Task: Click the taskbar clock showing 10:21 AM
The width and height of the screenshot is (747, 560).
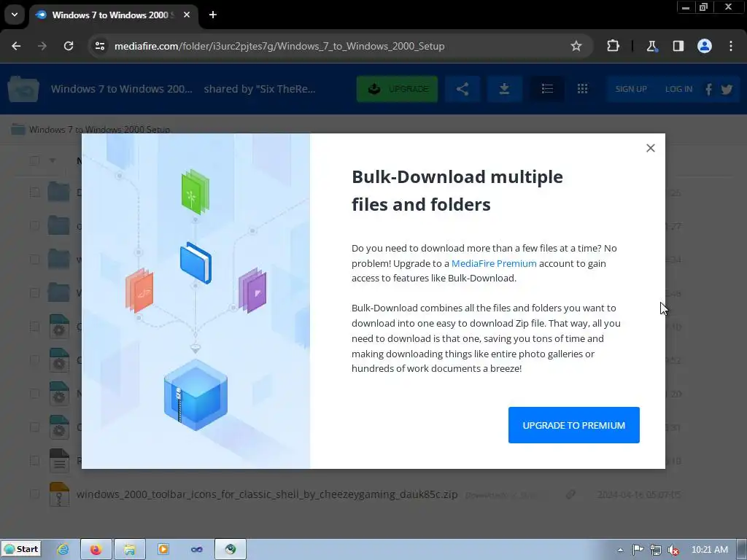Action: coord(709,550)
